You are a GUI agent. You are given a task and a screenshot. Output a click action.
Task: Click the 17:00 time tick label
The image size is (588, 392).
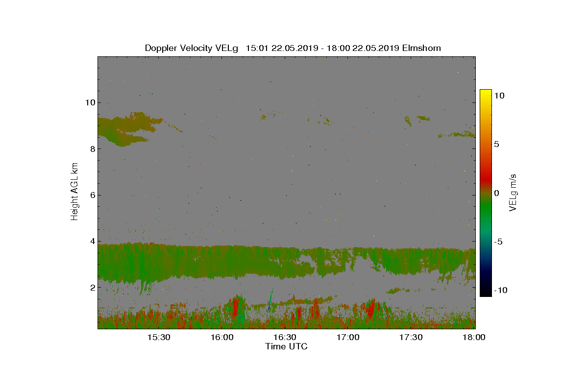(348, 337)
